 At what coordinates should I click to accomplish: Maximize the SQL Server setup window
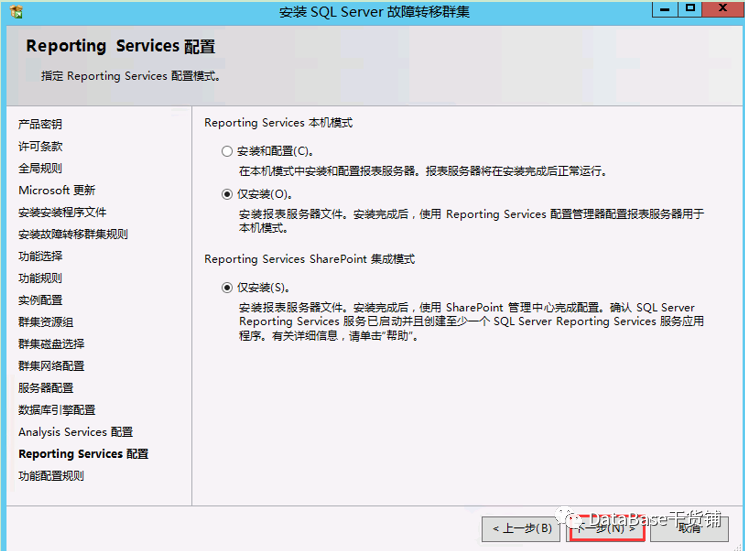[x=690, y=9]
